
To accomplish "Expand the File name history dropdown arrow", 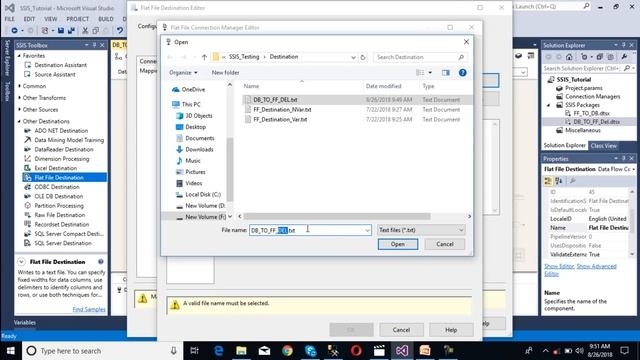I will [x=367, y=231].
